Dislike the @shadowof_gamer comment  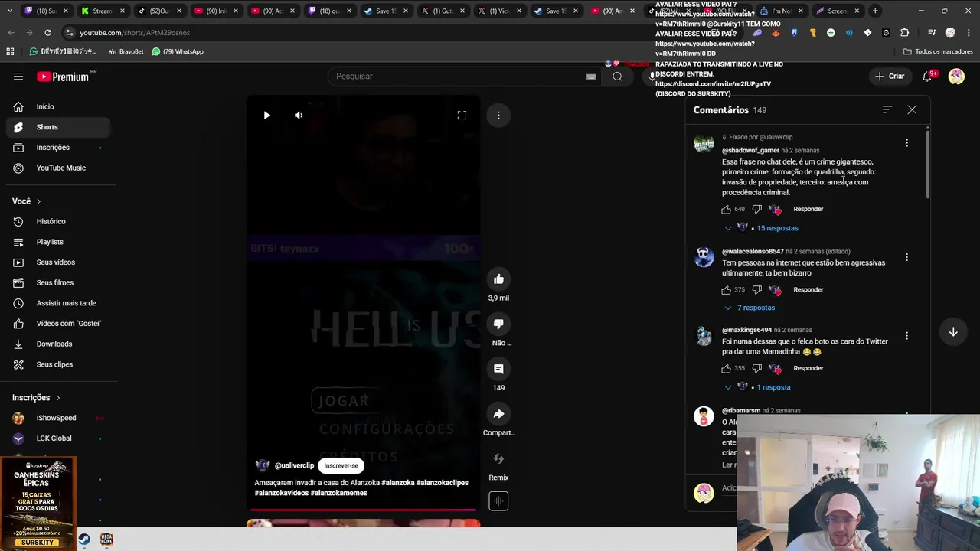click(756, 209)
